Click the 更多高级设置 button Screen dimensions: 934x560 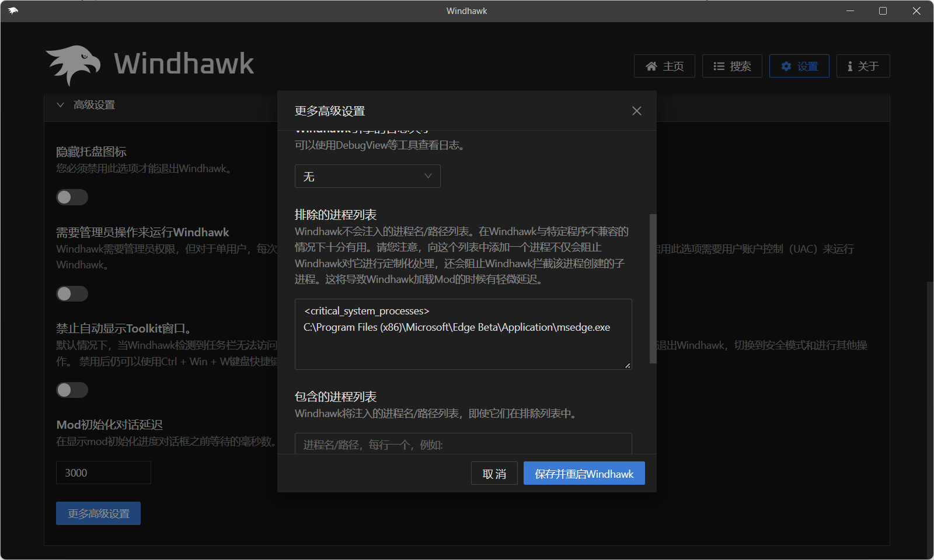pos(98,513)
